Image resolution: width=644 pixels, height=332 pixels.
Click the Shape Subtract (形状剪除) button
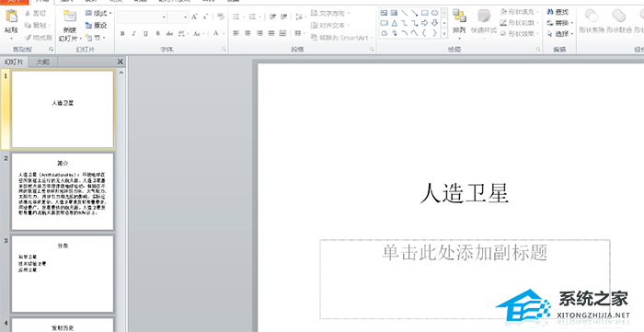tap(592, 21)
